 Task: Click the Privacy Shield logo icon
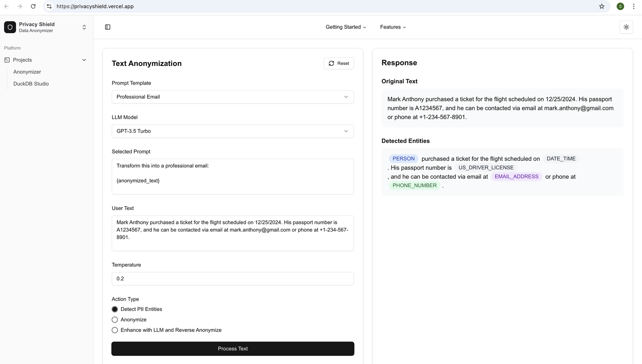pos(10,27)
